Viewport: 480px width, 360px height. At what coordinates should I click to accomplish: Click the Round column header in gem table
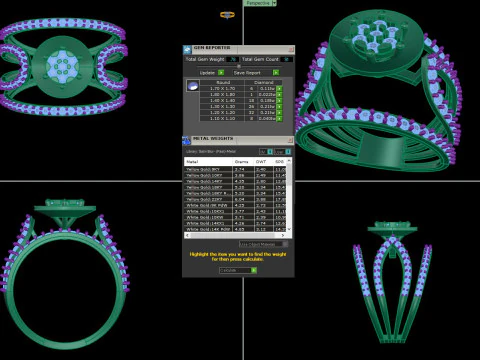tap(223, 82)
